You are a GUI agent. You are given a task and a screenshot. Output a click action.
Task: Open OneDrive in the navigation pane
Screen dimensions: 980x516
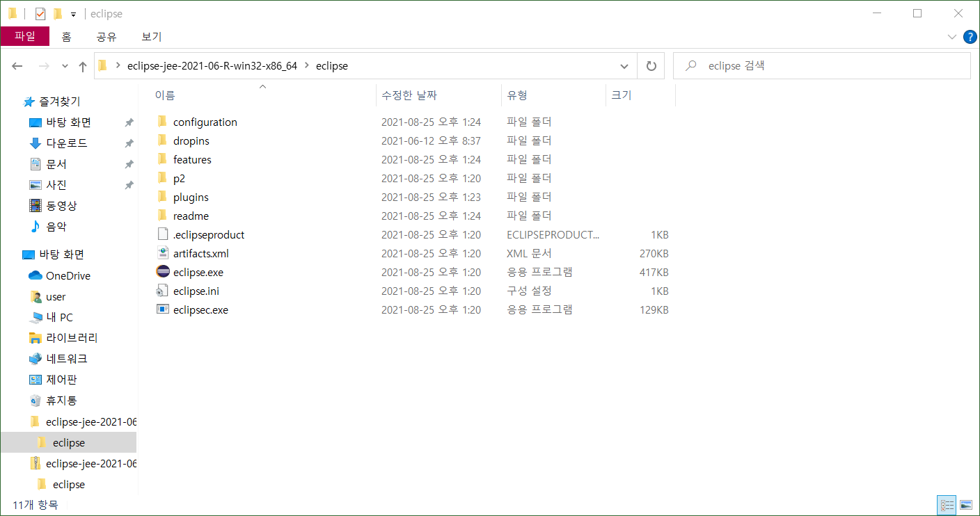coord(68,275)
